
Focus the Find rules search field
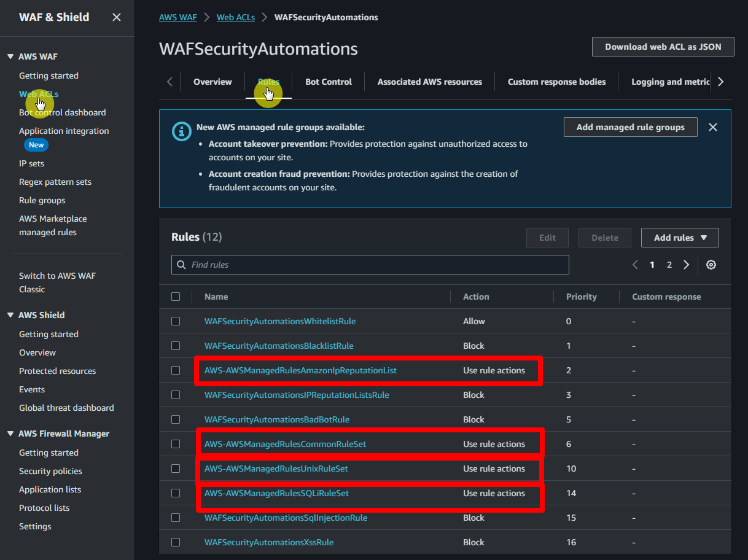(370, 265)
